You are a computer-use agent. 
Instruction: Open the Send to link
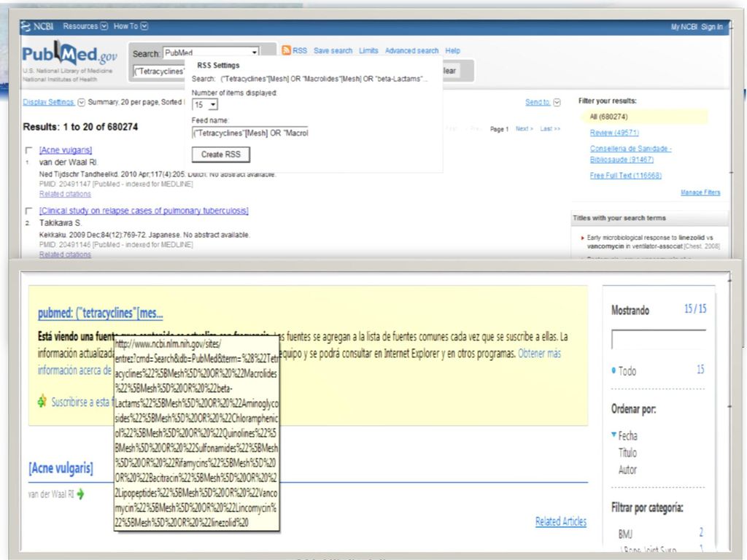[x=538, y=102]
